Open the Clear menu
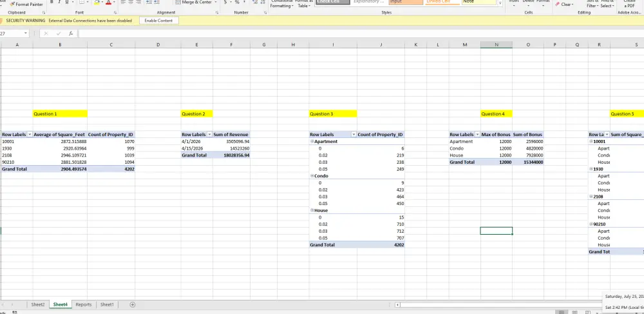Image resolution: width=644 pixels, height=314 pixels. coord(563,4)
